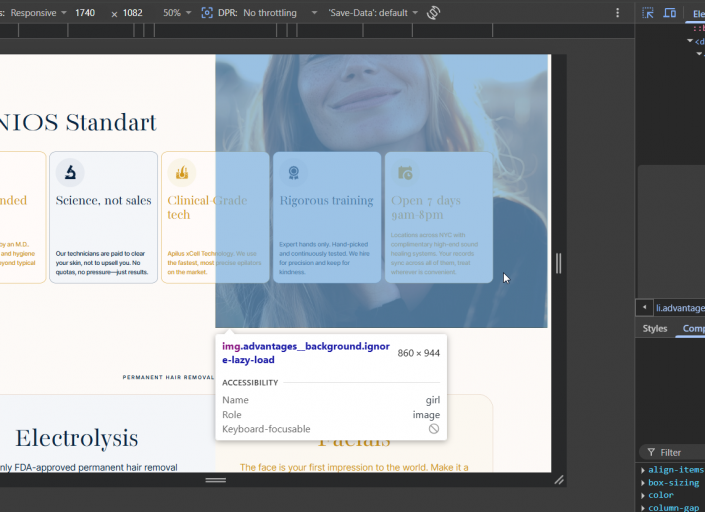This screenshot has width=705, height=512.
Task: Click the viewport bottom resize handle
Action: (x=216, y=480)
